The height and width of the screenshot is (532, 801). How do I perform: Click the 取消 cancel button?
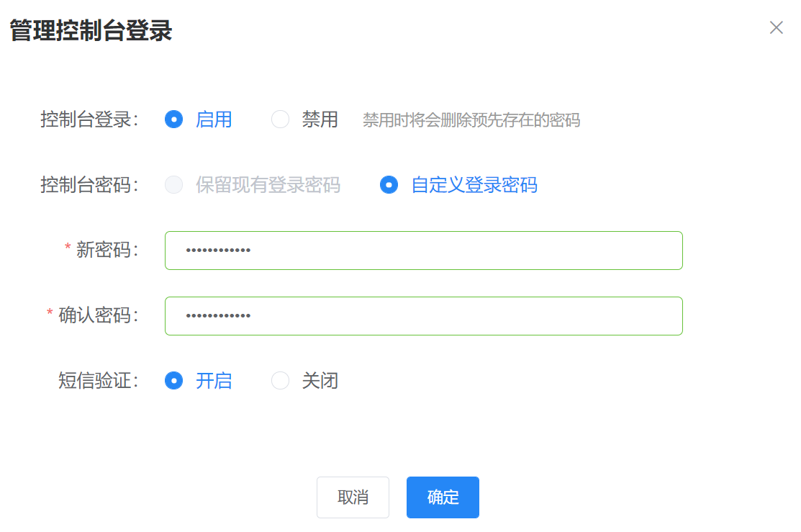tap(353, 497)
